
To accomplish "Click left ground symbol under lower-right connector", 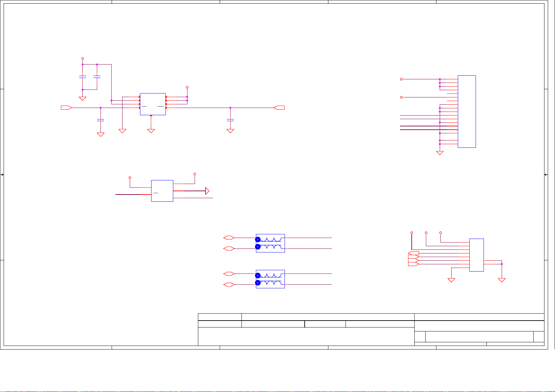I will [451, 280].
